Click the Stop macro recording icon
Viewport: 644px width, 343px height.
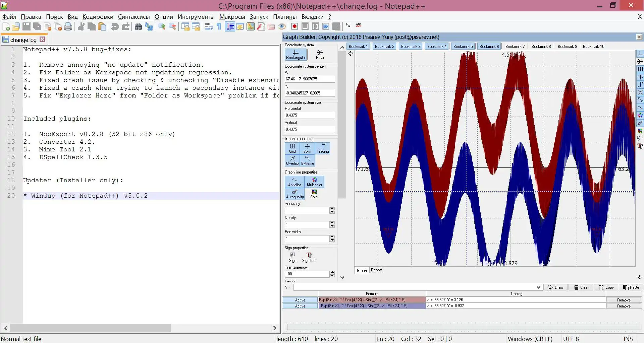pos(305,27)
